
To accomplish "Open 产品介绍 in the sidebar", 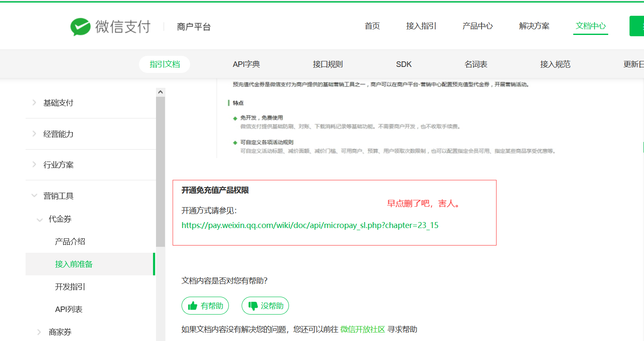I will pyautogui.click(x=70, y=242).
